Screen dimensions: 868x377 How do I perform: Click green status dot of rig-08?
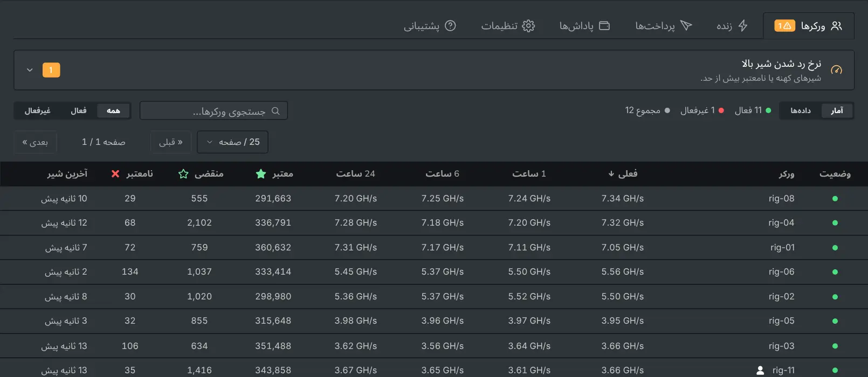tap(835, 199)
